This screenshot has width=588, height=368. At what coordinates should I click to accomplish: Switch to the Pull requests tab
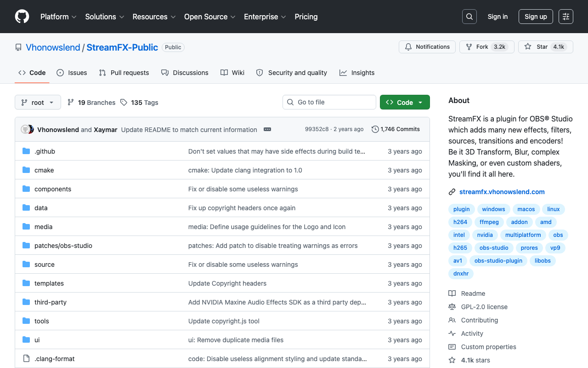pyautogui.click(x=124, y=73)
